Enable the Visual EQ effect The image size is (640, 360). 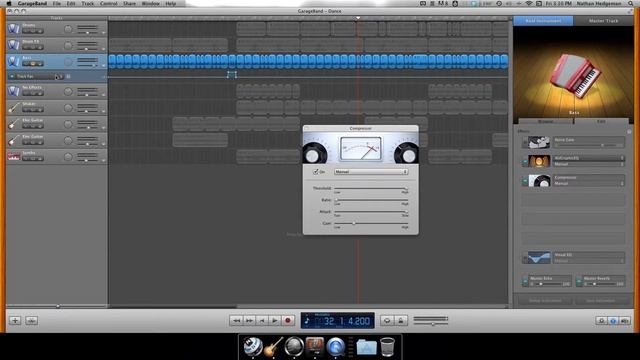525,258
